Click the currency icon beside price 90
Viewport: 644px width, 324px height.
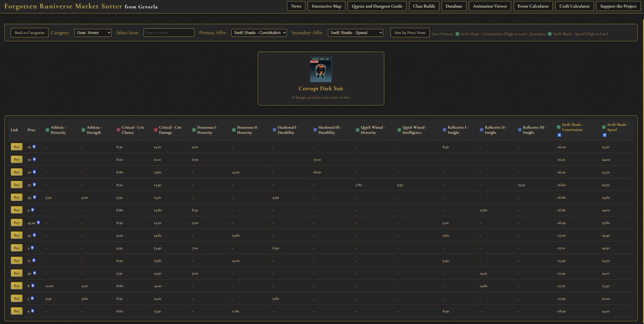point(35,273)
